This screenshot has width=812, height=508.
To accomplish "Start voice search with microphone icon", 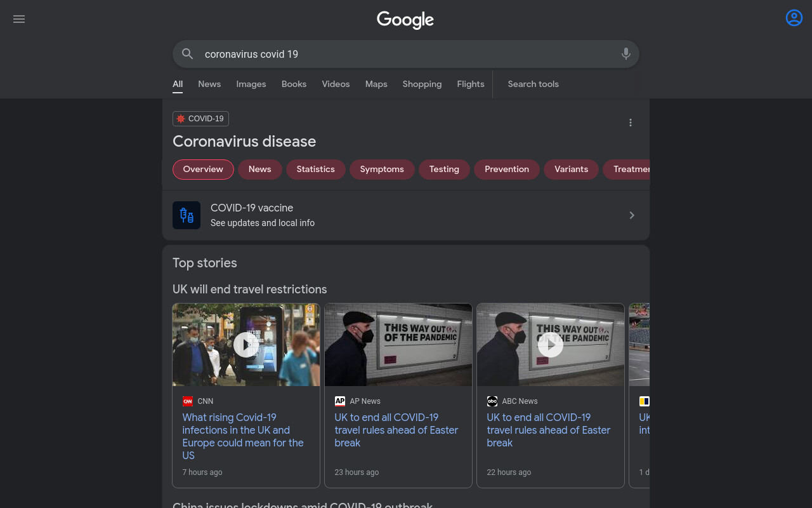I will pyautogui.click(x=626, y=54).
